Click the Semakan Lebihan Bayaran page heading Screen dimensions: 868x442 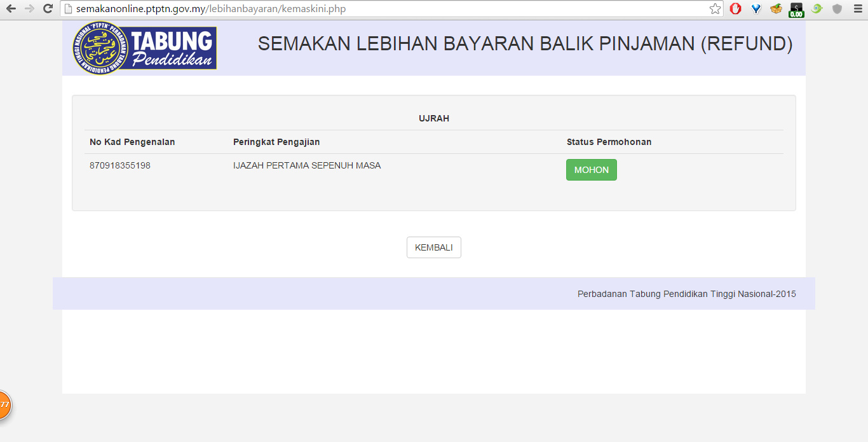coord(526,44)
